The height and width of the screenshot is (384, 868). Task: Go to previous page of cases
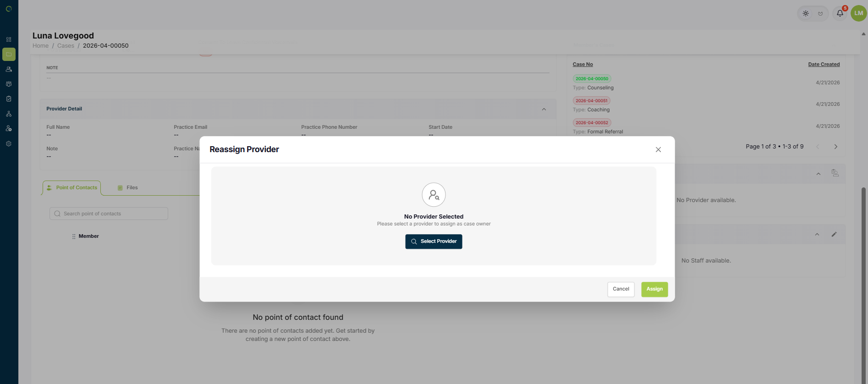point(818,147)
